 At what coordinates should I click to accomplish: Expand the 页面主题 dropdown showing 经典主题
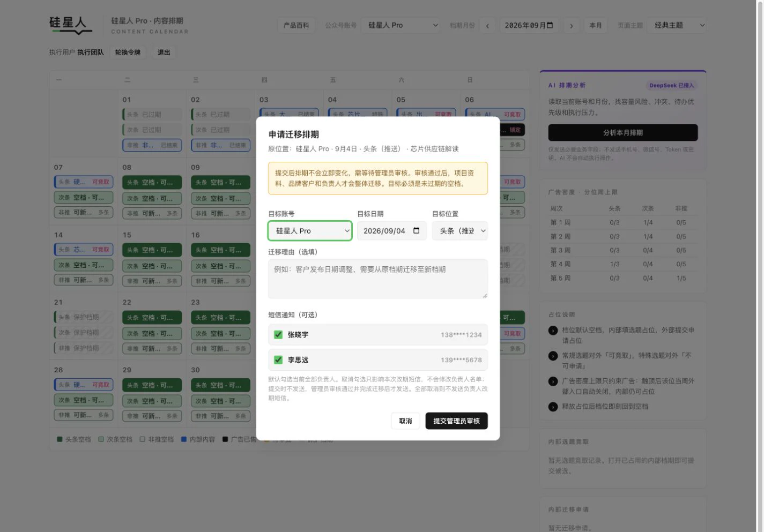[677, 25]
